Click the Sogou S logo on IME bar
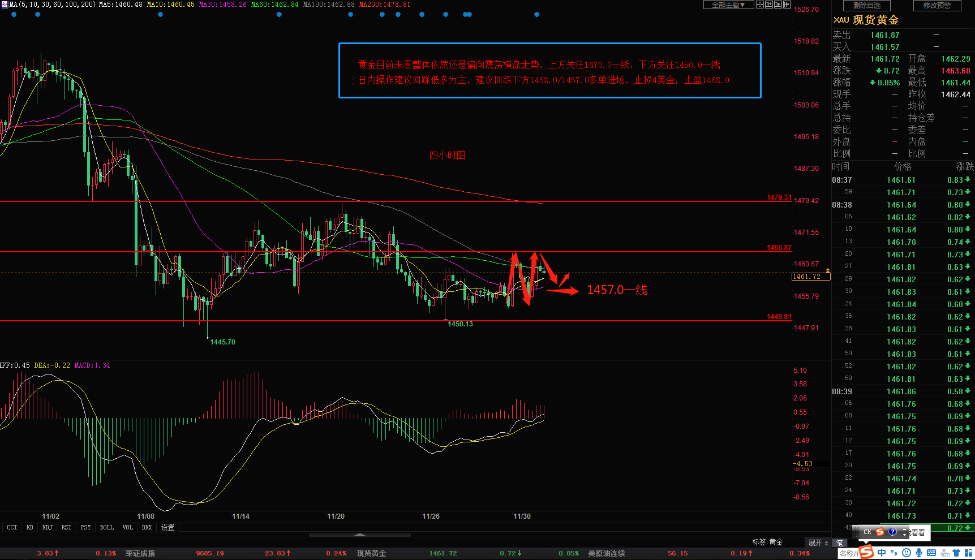Viewport: 975px width, 560px height. point(866,552)
